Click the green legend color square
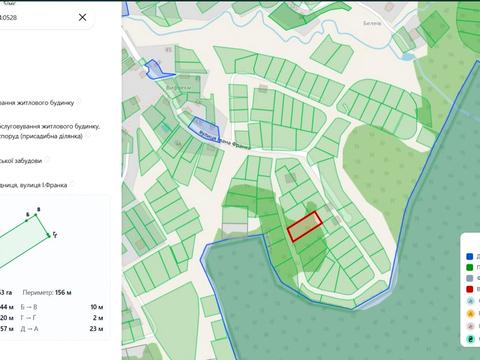Screen dimensions: 480x360 tap(469, 267)
